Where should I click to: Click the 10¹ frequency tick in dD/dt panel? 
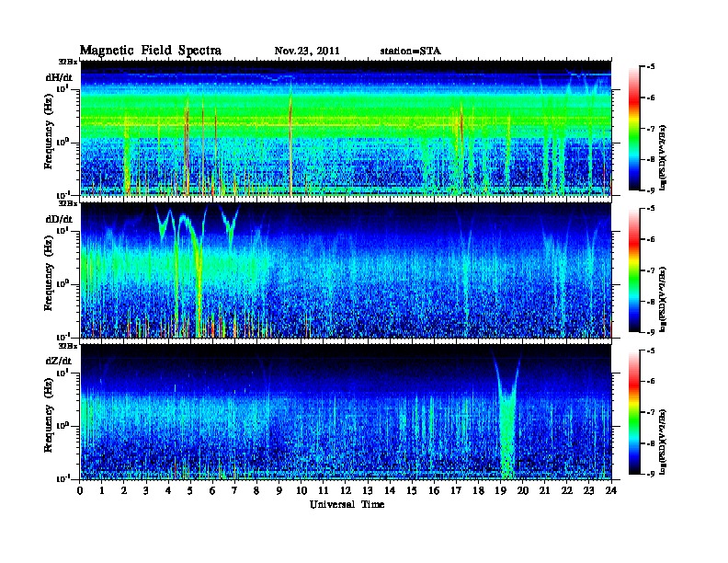click(x=63, y=230)
